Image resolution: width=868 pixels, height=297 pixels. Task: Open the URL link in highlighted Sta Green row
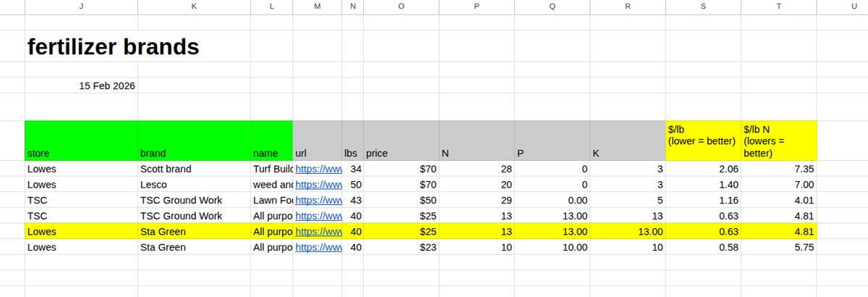pos(318,232)
